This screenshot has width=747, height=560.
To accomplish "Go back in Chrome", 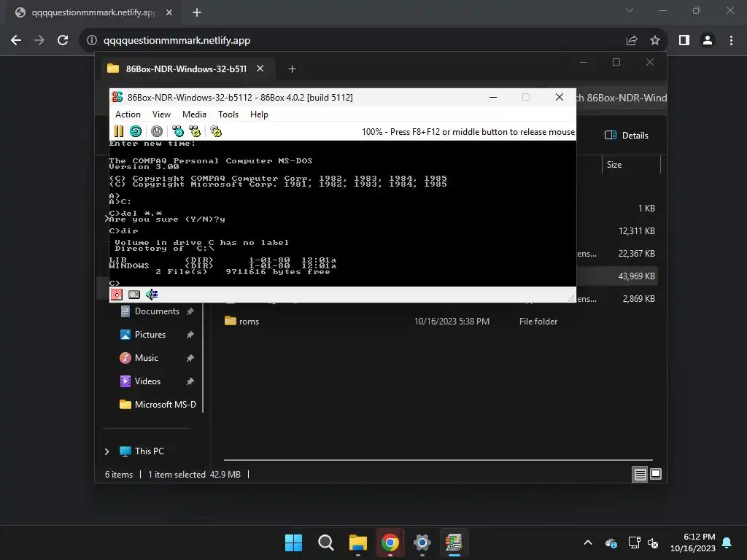I will pos(16,40).
